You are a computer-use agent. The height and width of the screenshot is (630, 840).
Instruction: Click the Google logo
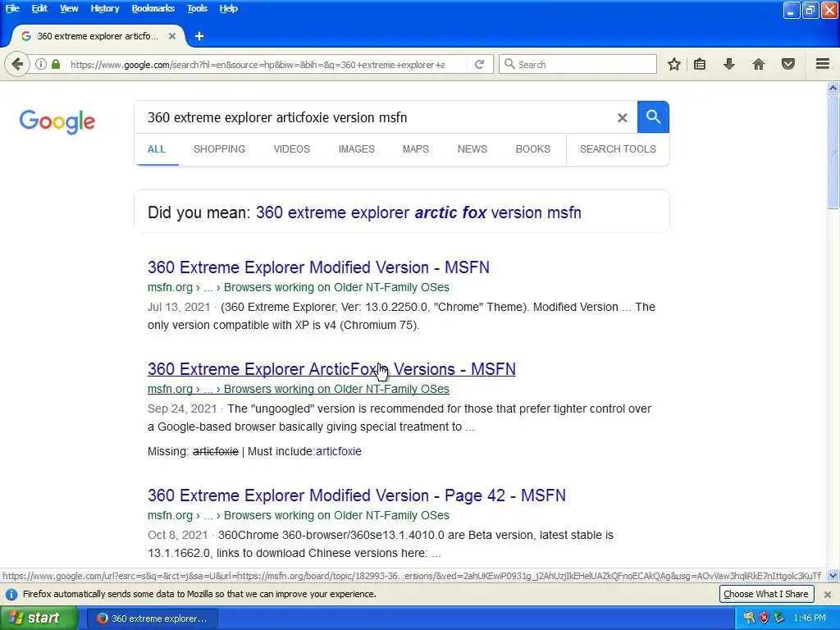point(57,121)
